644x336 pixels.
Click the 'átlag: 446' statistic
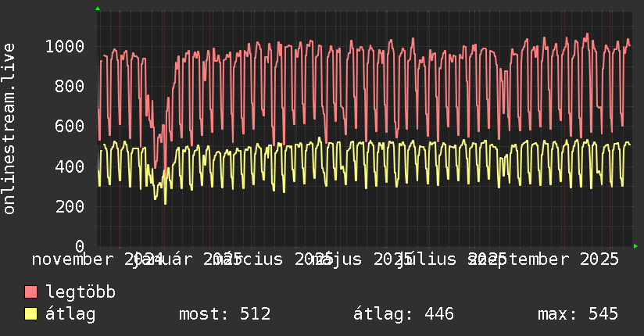(x=404, y=314)
